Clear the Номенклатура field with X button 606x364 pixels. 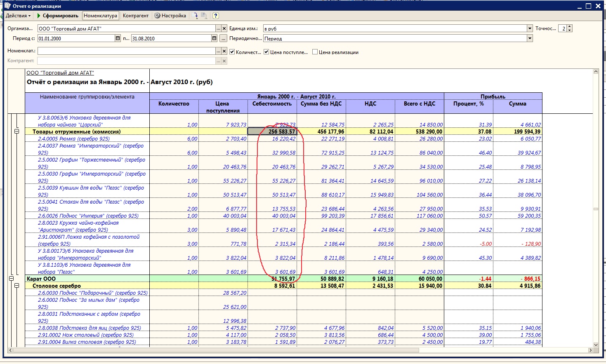tap(224, 51)
